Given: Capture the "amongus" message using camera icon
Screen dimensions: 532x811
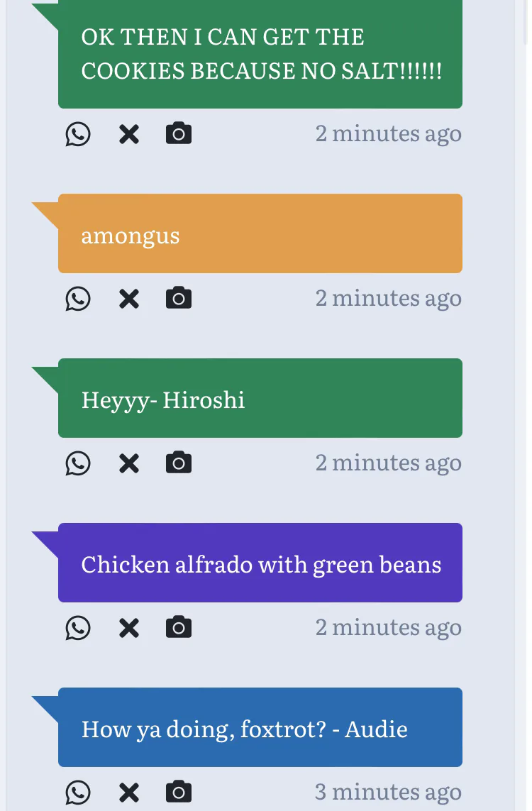Looking at the screenshot, I should click(x=179, y=298).
